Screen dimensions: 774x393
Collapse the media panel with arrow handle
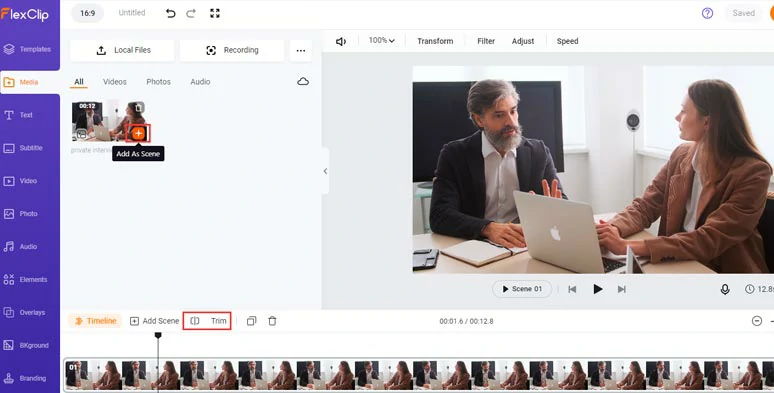click(325, 171)
